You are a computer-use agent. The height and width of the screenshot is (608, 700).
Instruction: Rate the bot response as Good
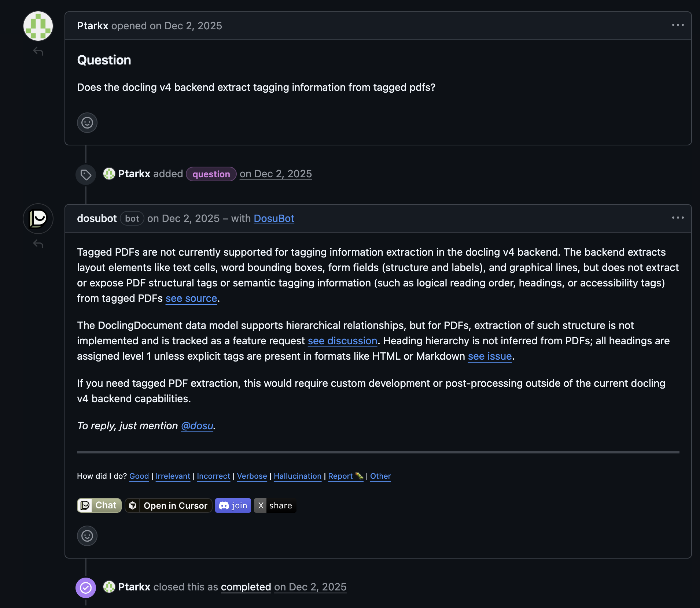(x=139, y=476)
